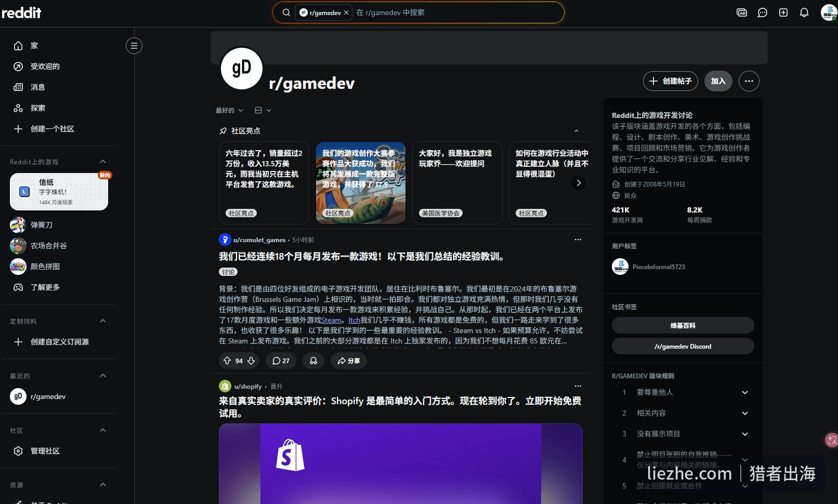This screenshot has height=504, width=838.
Task: Open the 27 comments
Action: pyautogui.click(x=281, y=361)
